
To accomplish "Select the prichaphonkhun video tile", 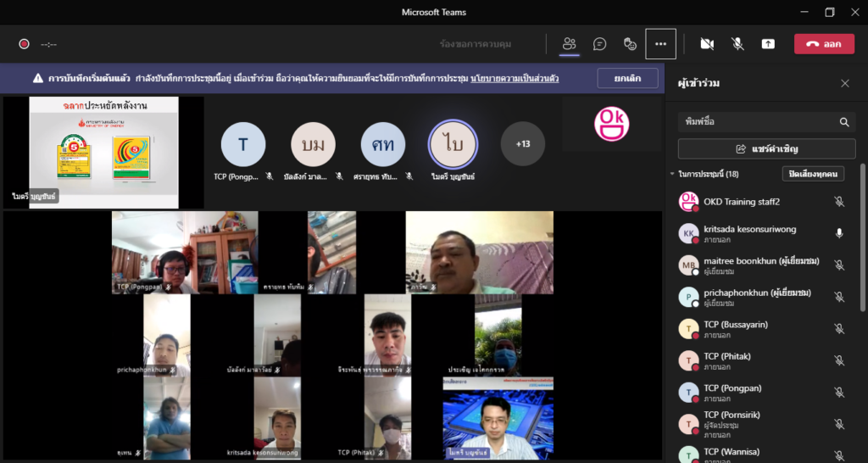I will pyautogui.click(x=167, y=335).
